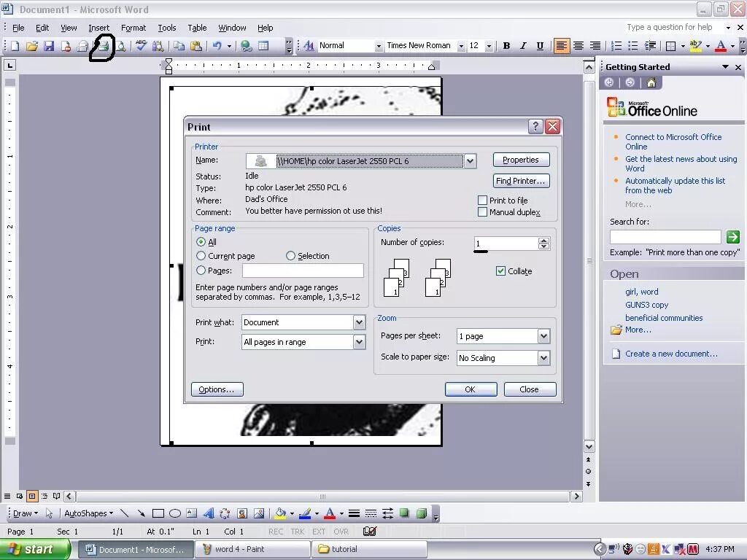Click the Print toolbar icon
This screenshot has width=747, height=560.
click(x=103, y=46)
